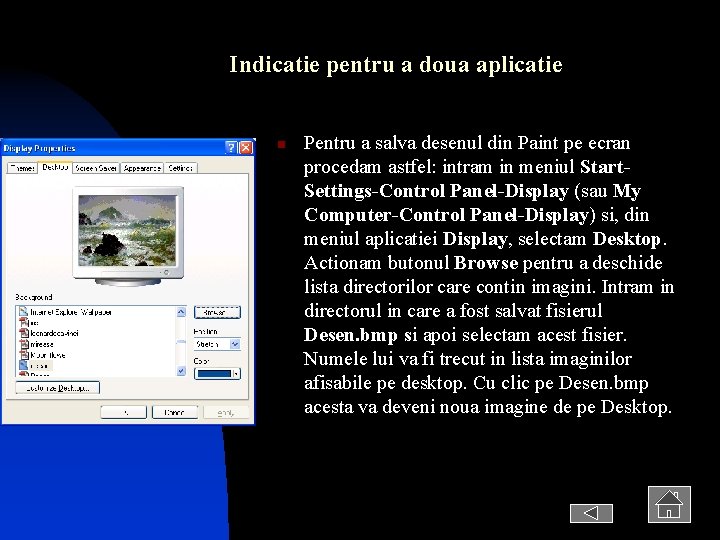
Task: Close the Display Properties dialog
Action: point(246,147)
